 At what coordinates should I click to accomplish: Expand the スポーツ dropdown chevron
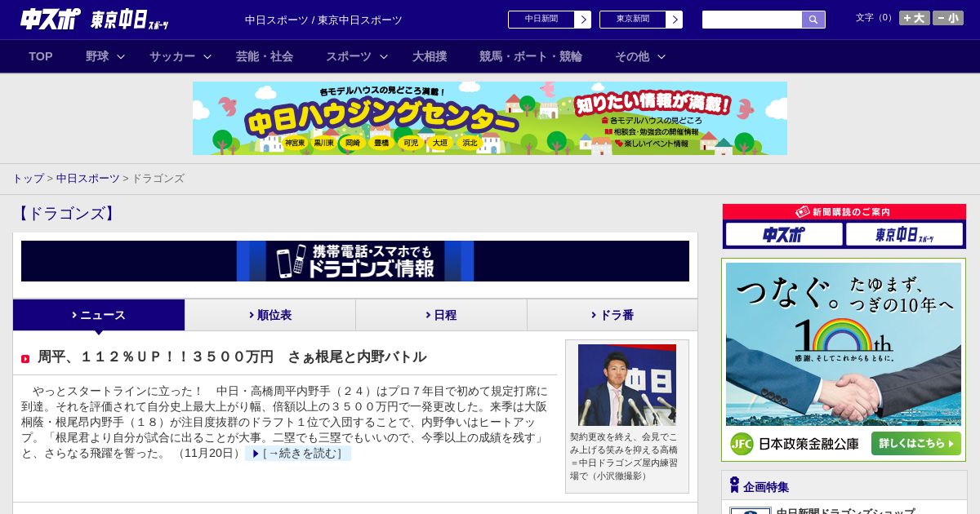[384, 56]
